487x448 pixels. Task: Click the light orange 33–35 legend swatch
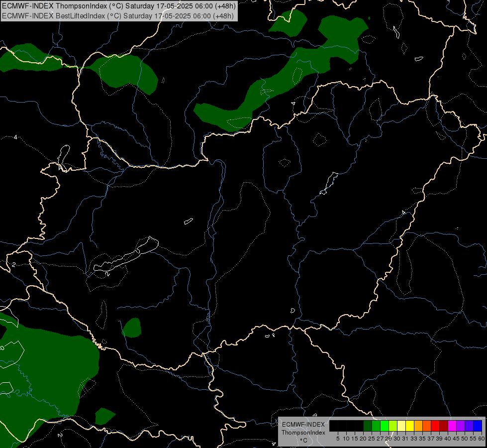pos(418,426)
